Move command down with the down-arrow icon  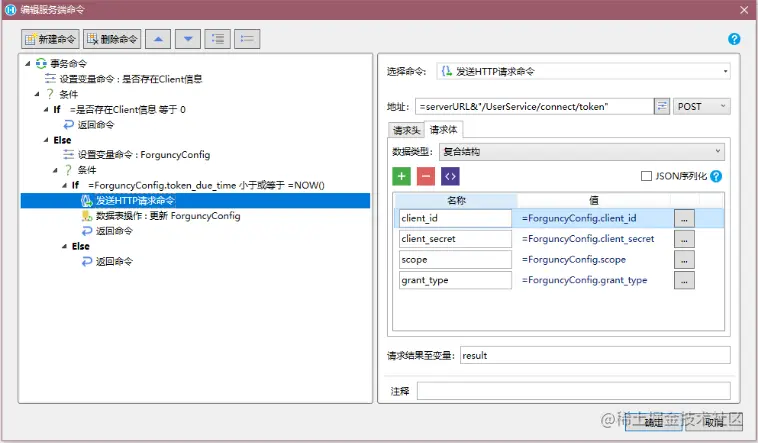click(188, 39)
